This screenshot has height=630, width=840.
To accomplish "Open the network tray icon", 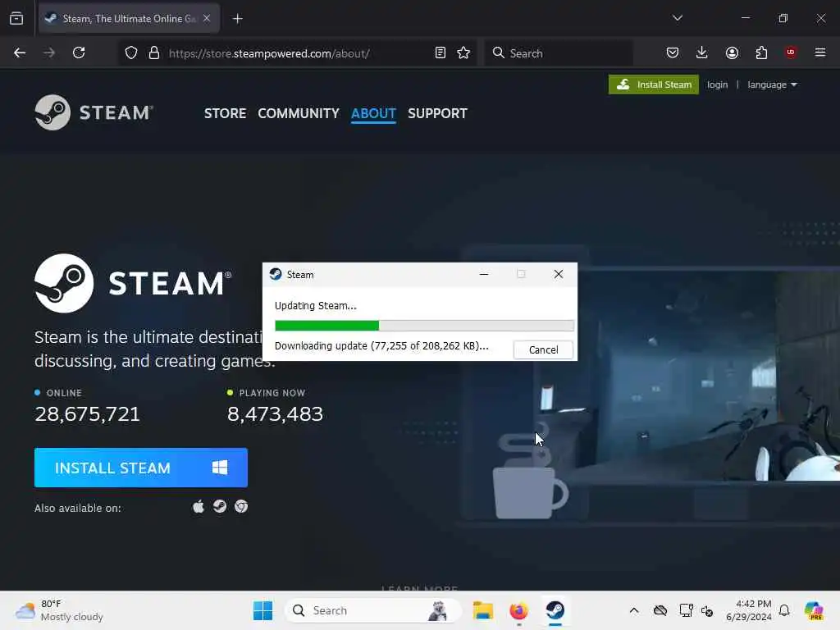I will coord(686,610).
